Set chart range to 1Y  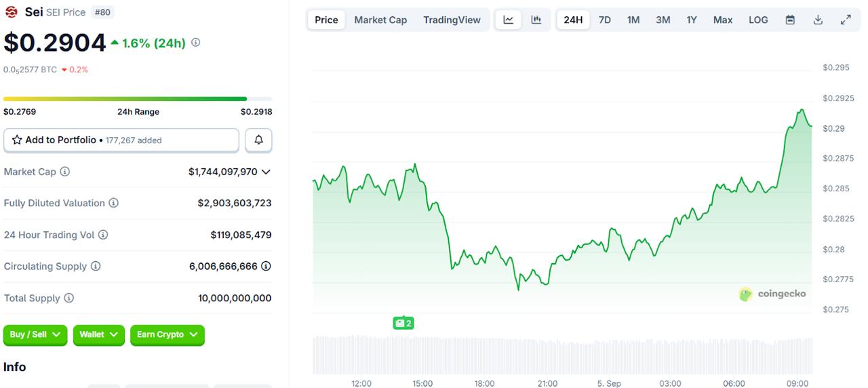692,20
